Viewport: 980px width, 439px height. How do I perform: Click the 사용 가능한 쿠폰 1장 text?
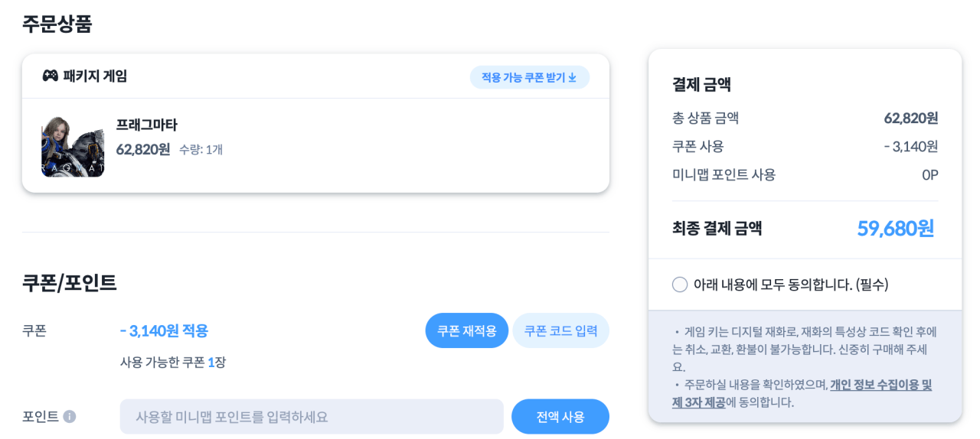coord(173,362)
